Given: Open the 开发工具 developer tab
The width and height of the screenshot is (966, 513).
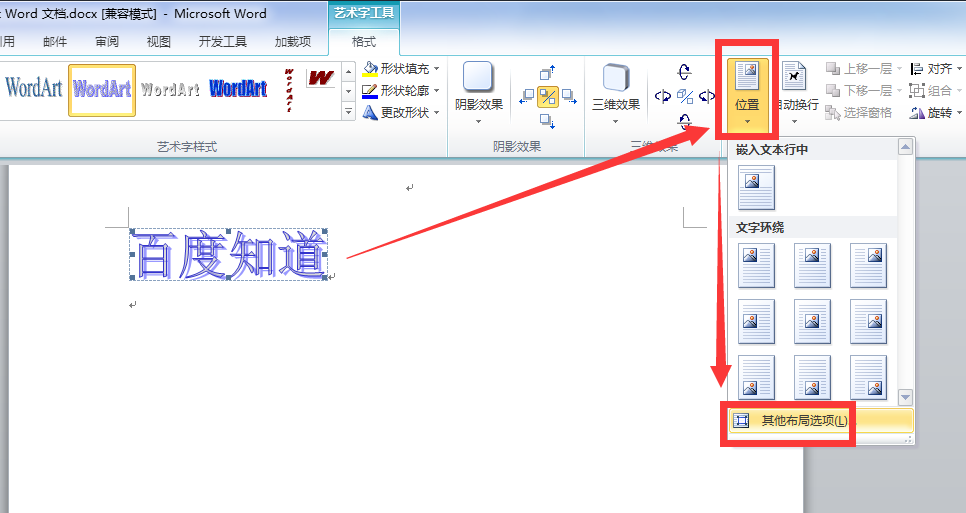Looking at the screenshot, I should coord(222,41).
